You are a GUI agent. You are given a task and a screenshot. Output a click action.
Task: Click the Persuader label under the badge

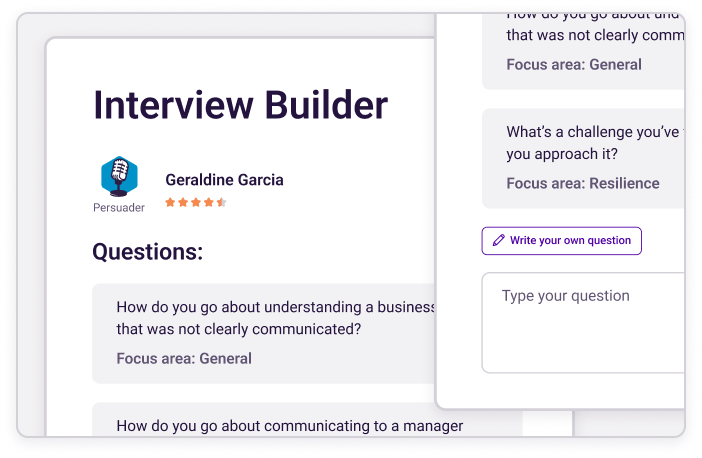click(119, 208)
